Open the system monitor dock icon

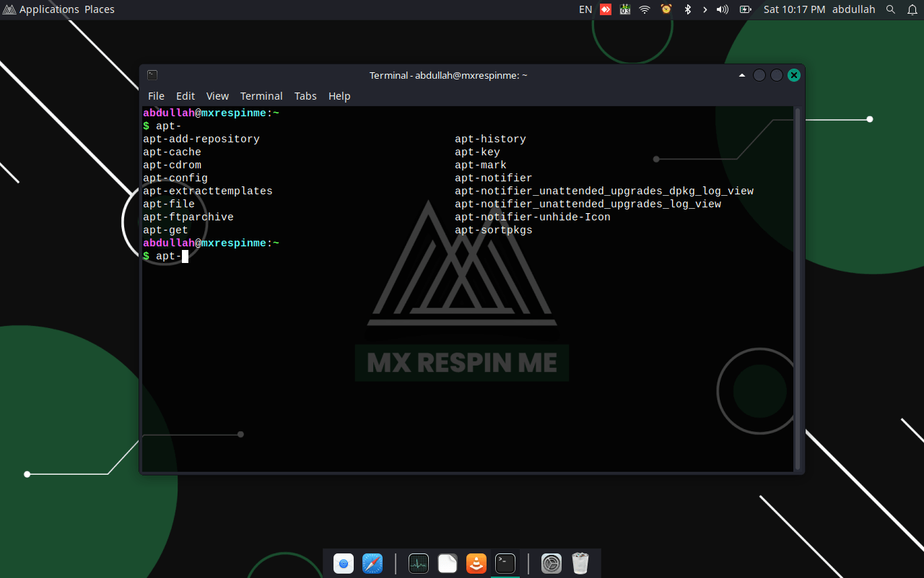pos(419,564)
